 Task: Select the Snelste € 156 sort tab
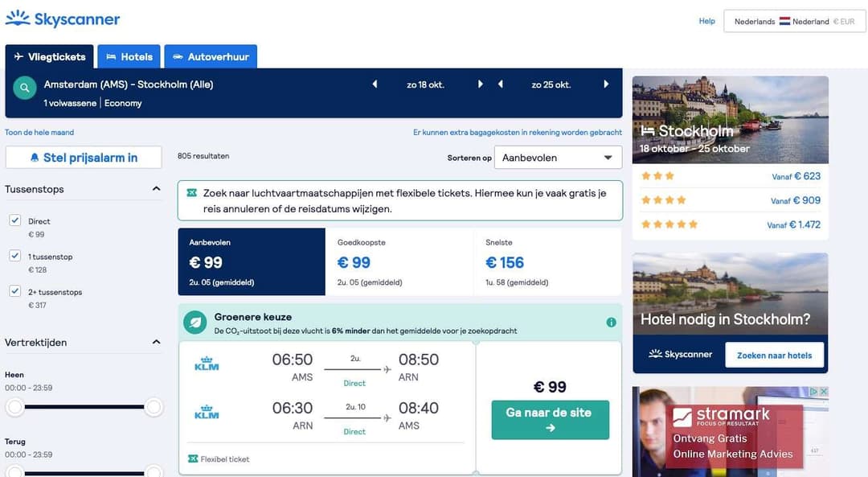547,261
